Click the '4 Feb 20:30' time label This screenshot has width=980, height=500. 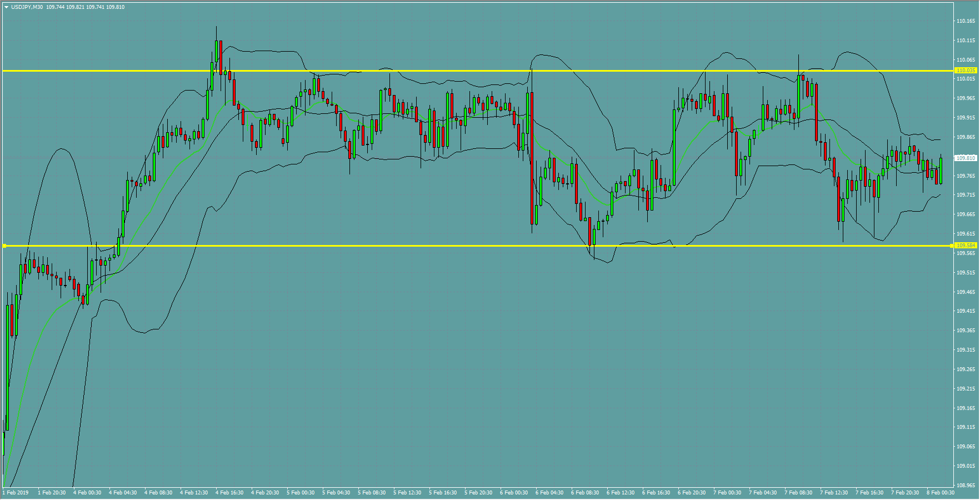(265, 493)
